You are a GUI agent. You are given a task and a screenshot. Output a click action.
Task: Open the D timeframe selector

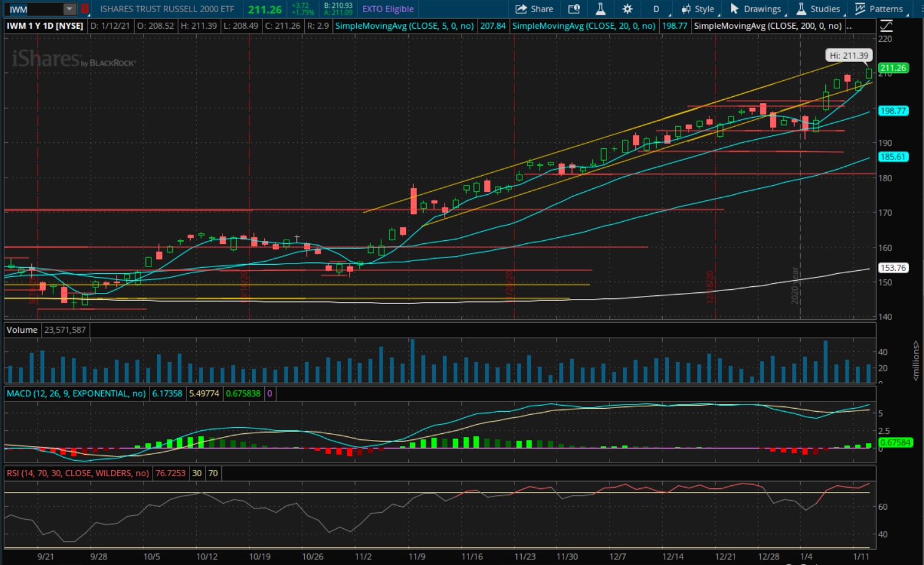(x=656, y=9)
